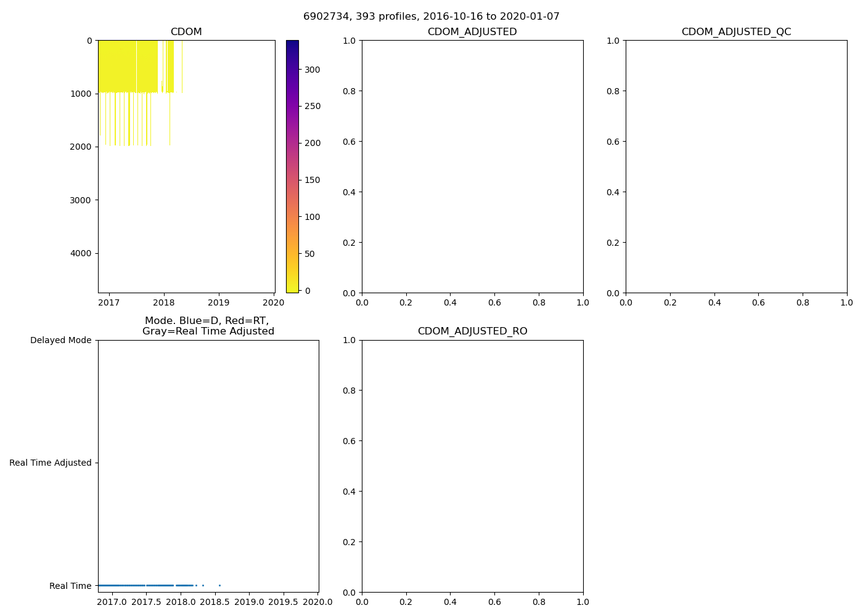The height and width of the screenshot is (616, 863).
Task: Select the Real Time Adjusted axis label
Action: coord(50,463)
